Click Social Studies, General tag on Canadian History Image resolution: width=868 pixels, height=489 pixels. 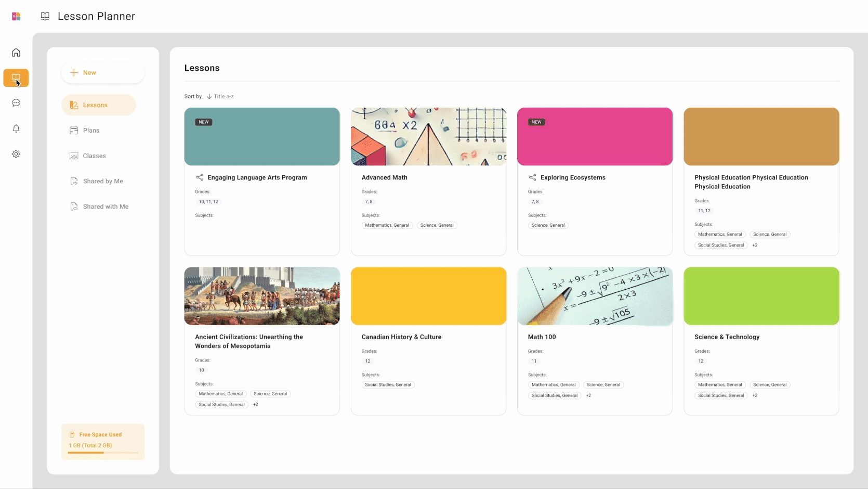(388, 385)
